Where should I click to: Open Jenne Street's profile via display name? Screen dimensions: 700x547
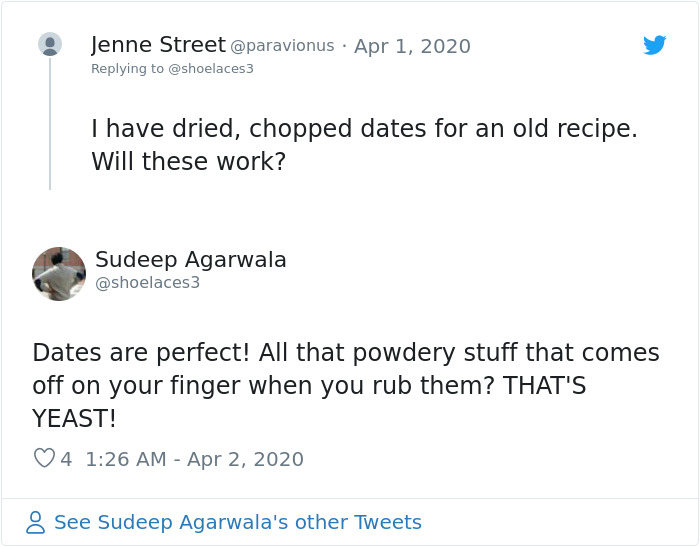coord(158,45)
